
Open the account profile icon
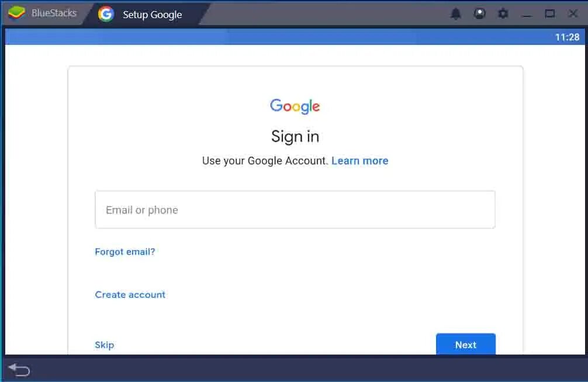point(479,14)
